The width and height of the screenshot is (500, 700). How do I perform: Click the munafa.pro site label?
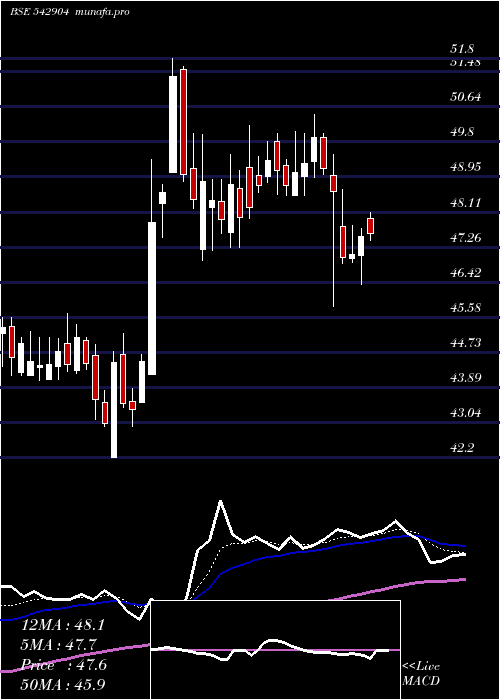(x=101, y=12)
